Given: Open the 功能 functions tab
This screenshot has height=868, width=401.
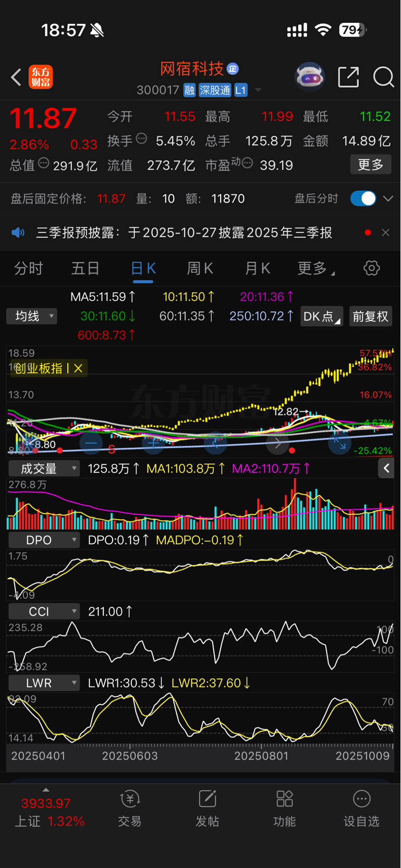Looking at the screenshot, I should point(284,808).
